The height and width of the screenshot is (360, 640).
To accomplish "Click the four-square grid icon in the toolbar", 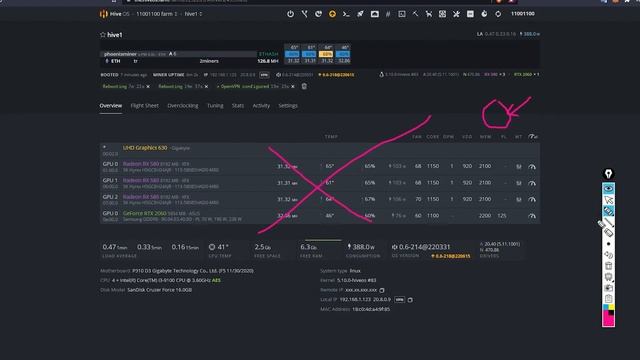I will [x=442, y=14].
